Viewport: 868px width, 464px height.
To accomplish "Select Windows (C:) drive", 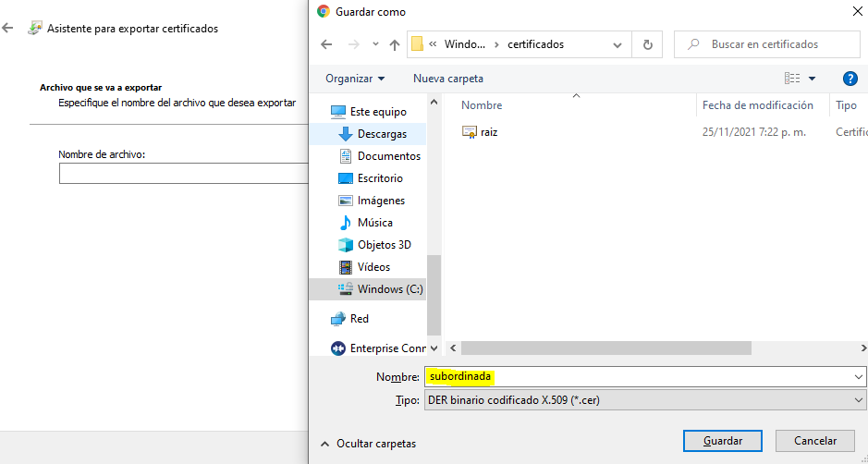I will coord(390,289).
